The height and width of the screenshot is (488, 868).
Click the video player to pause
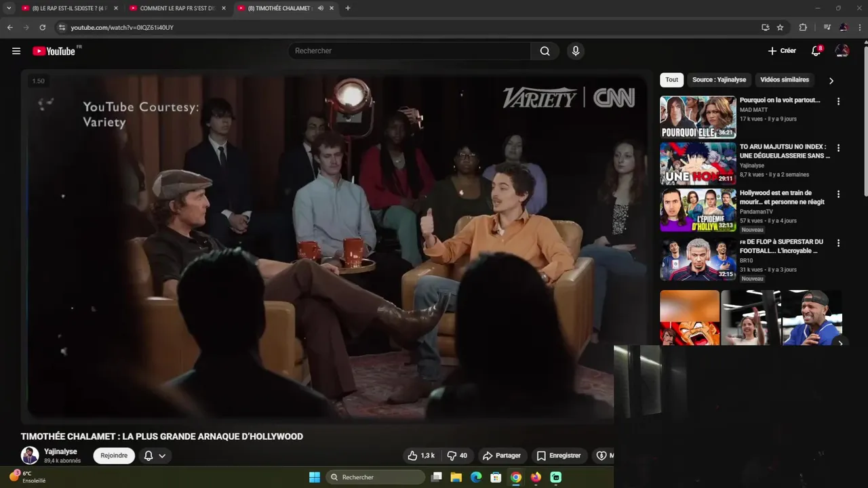(336, 247)
